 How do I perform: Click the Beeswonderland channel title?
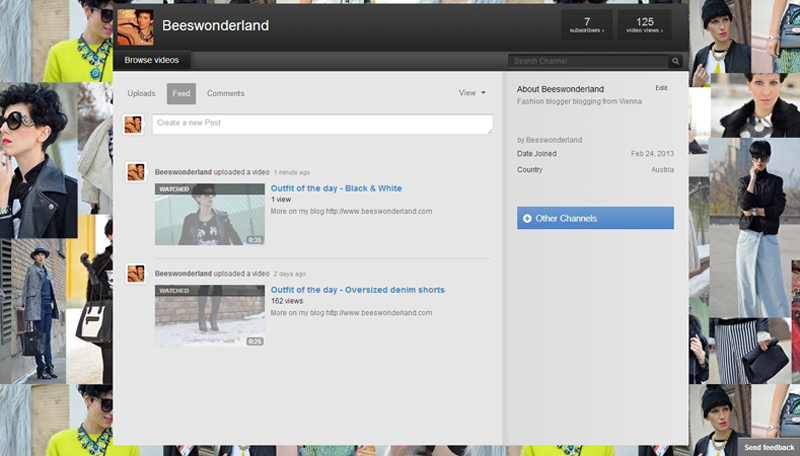[215, 26]
